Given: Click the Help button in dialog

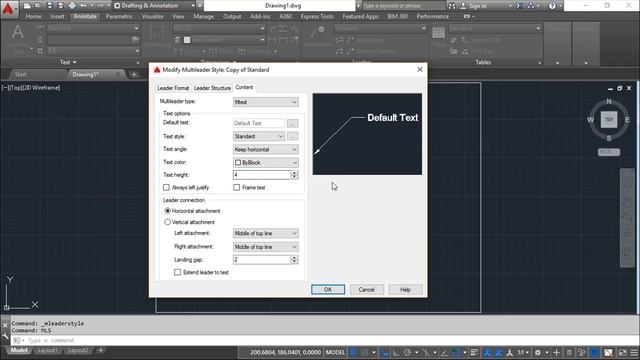Looking at the screenshot, I should 405,289.
